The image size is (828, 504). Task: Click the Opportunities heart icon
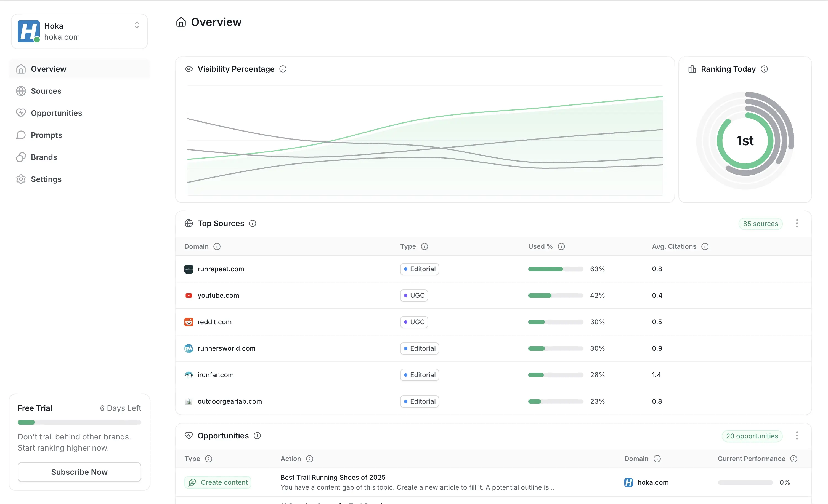coord(21,113)
